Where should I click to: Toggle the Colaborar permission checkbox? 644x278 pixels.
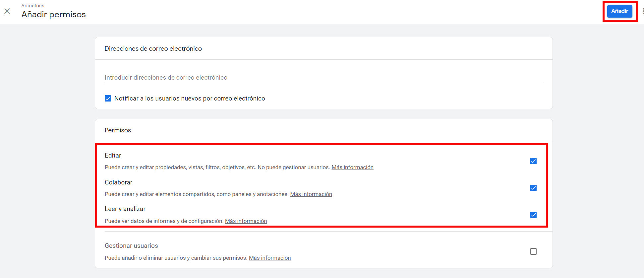click(533, 188)
